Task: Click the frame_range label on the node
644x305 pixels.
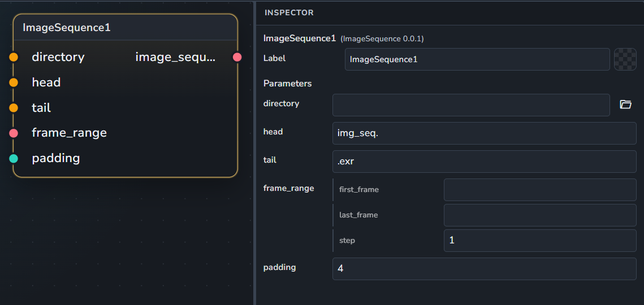Action: pos(70,133)
